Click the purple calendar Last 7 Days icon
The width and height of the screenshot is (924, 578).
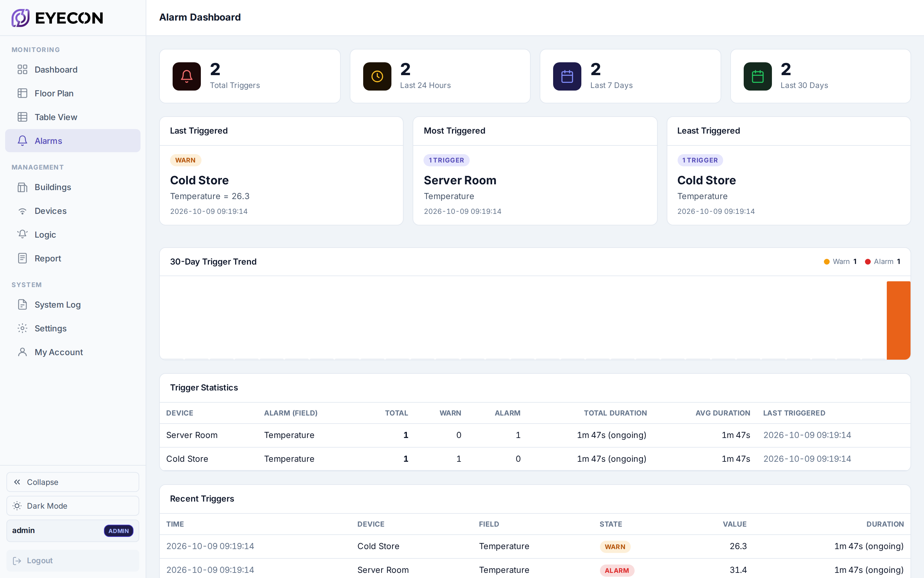[567, 76]
